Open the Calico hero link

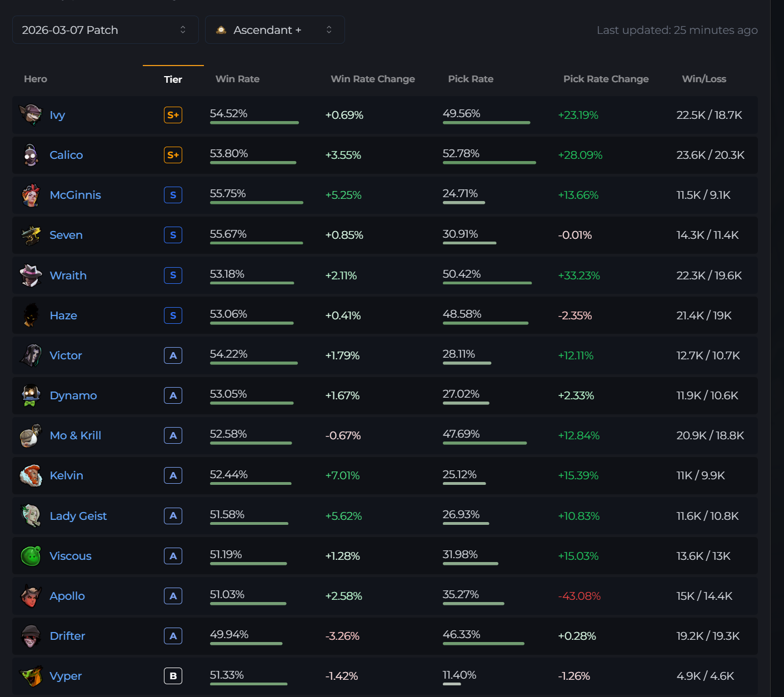click(x=66, y=155)
